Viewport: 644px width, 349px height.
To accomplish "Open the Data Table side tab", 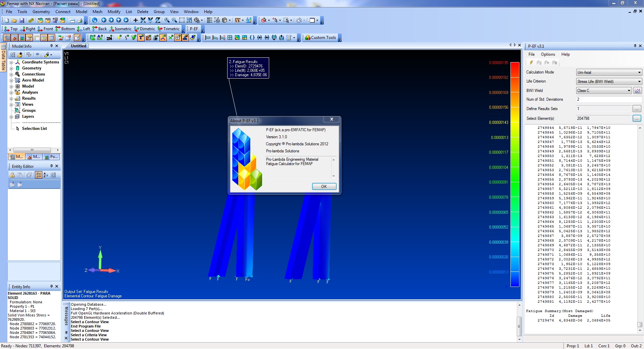I will click(3, 58).
